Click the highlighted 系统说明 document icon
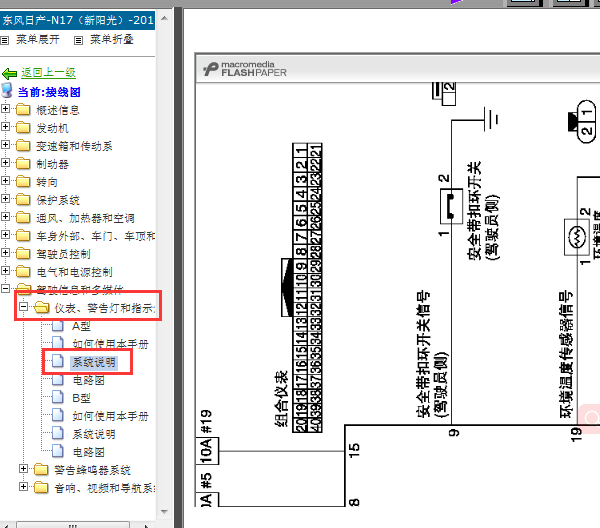Viewport: 600px width, 528px height. (x=58, y=362)
